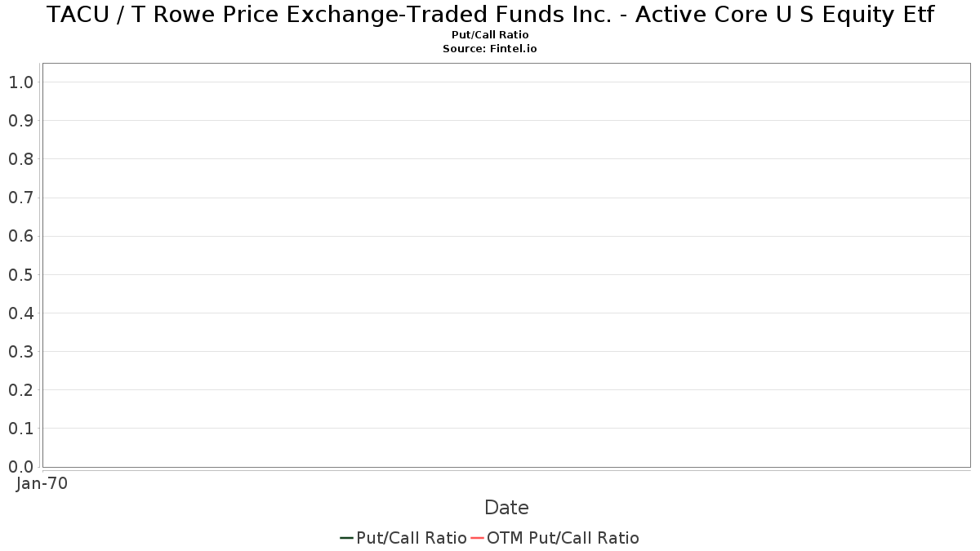
Task: Click the 0.3 y-axis label
Action: [x=20, y=352]
